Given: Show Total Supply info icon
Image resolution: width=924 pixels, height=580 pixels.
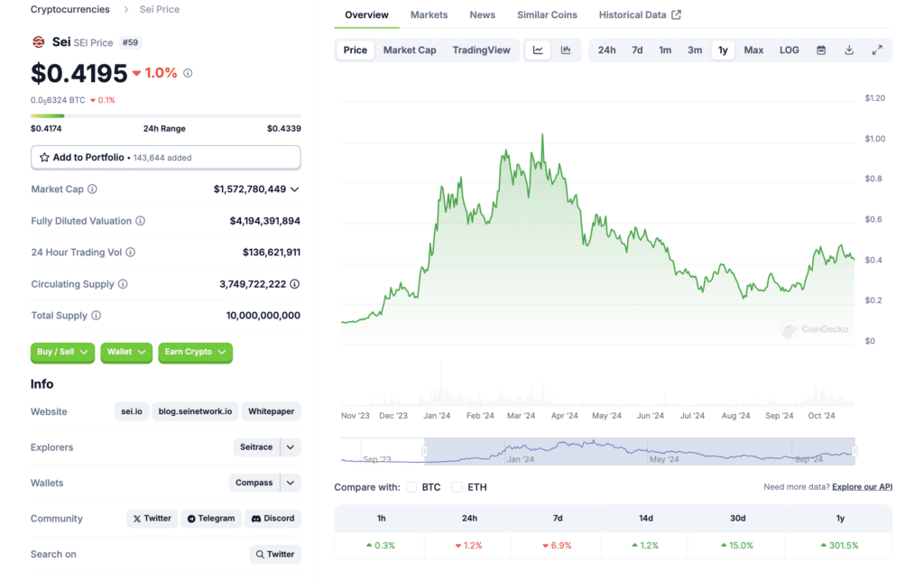Looking at the screenshot, I should pos(96,316).
